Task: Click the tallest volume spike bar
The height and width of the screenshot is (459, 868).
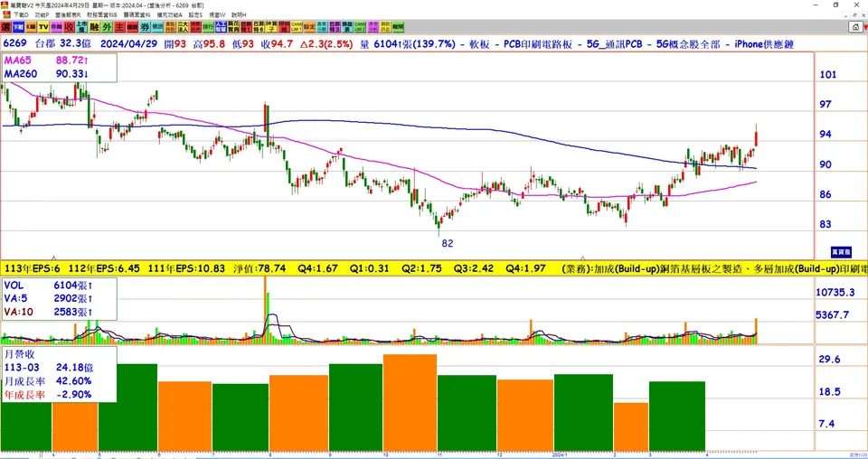Action: tap(265, 310)
